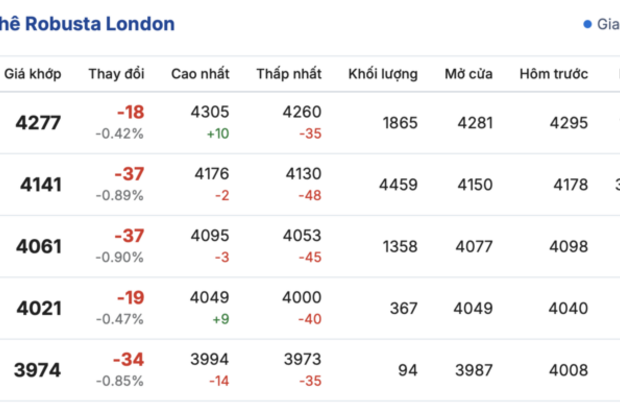The width and height of the screenshot is (620, 413).
Task: Select the row with price 4021
Action: coord(39,308)
